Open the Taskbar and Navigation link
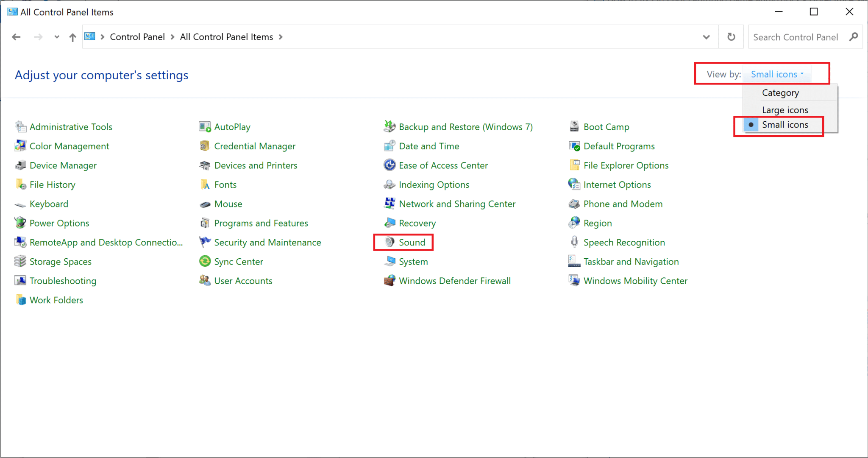 631,262
